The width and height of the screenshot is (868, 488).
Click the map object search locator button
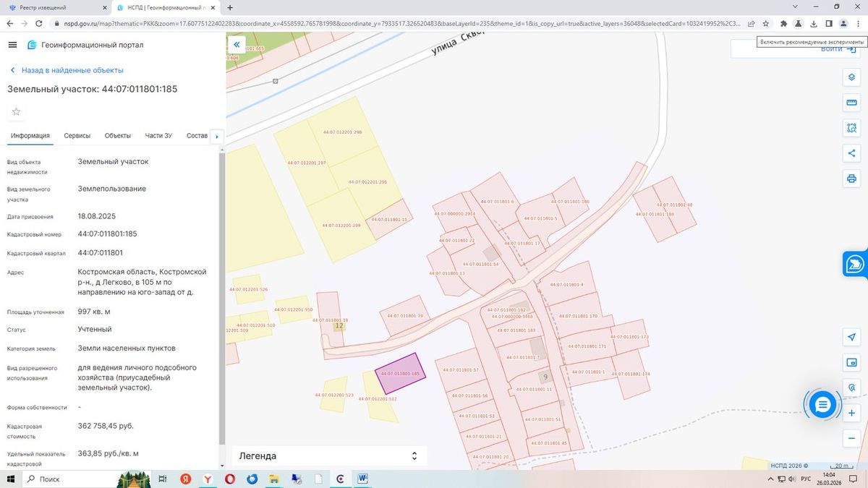click(x=851, y=388)
